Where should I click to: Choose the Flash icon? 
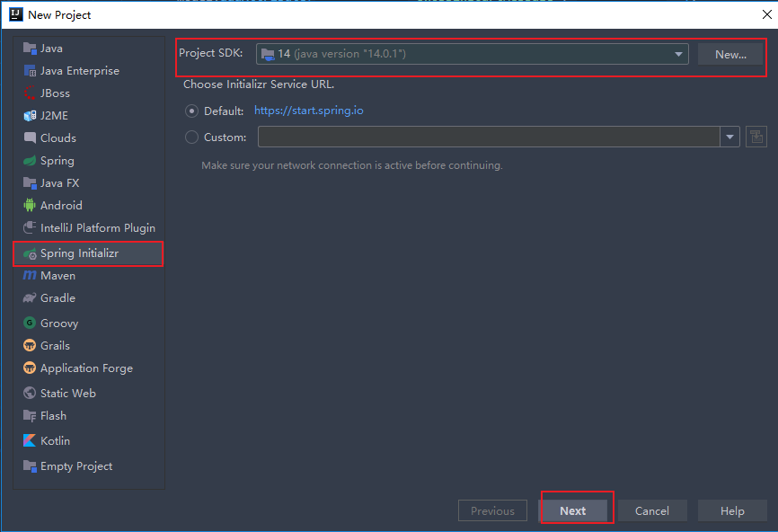tap(30, 415)
